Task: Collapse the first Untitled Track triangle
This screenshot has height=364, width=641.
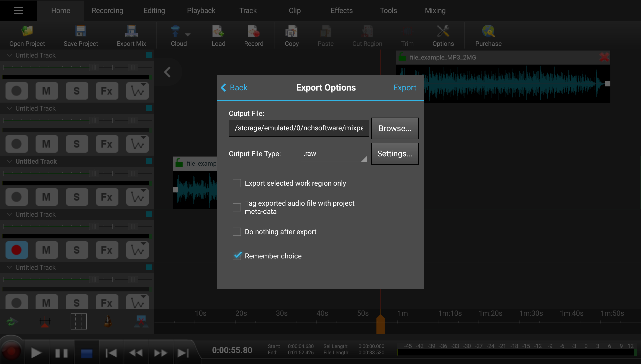Action: click(x=10, y=55)
